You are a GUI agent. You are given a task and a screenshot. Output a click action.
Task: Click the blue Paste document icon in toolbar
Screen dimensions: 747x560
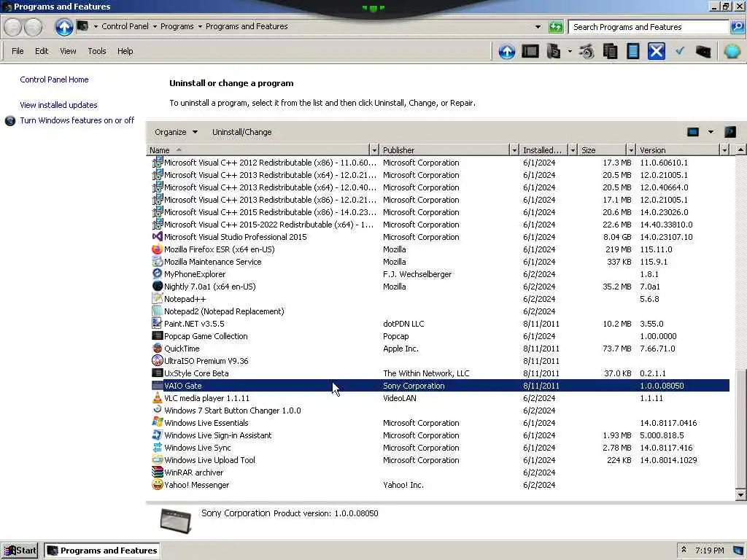pos(632,51)
